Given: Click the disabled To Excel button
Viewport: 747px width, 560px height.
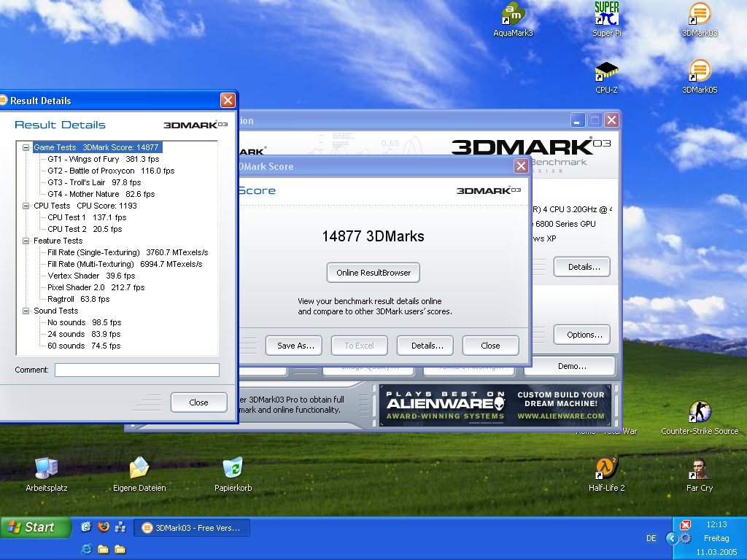Looking at the screenshot, I should (x=359, y=346).
